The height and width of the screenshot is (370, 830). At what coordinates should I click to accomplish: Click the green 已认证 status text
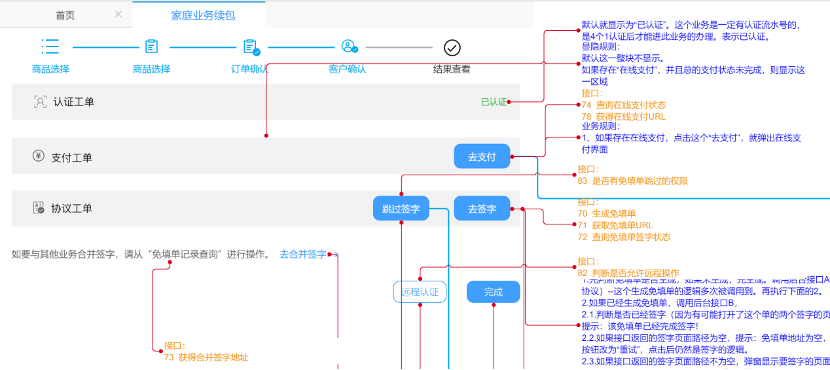[x=493, y=102]
